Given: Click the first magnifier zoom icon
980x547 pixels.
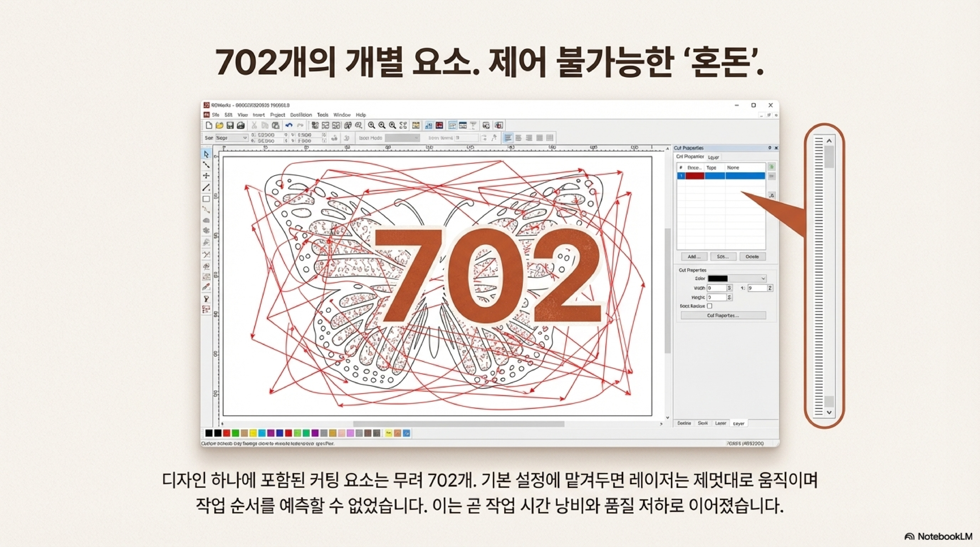Looking at the screenshot, I should pyautogui.click(x=371, y=125).
